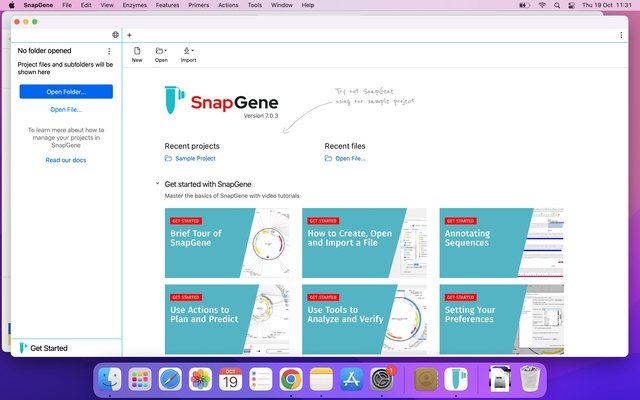Open the Actions menu
This screenshot has height=400, width=640.
coord(228,5)
